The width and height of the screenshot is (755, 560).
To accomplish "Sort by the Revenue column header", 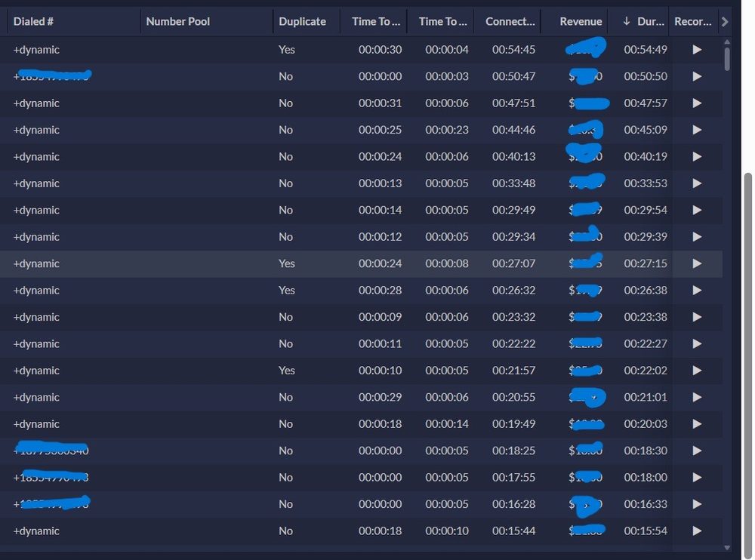I will [x=581, y=22].
